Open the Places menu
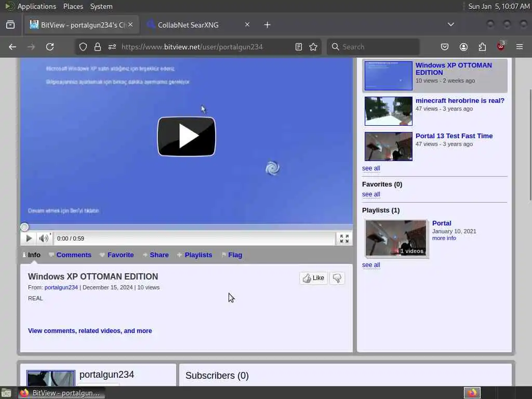Viewport: 532px width, 399px height. click(73, 6)
